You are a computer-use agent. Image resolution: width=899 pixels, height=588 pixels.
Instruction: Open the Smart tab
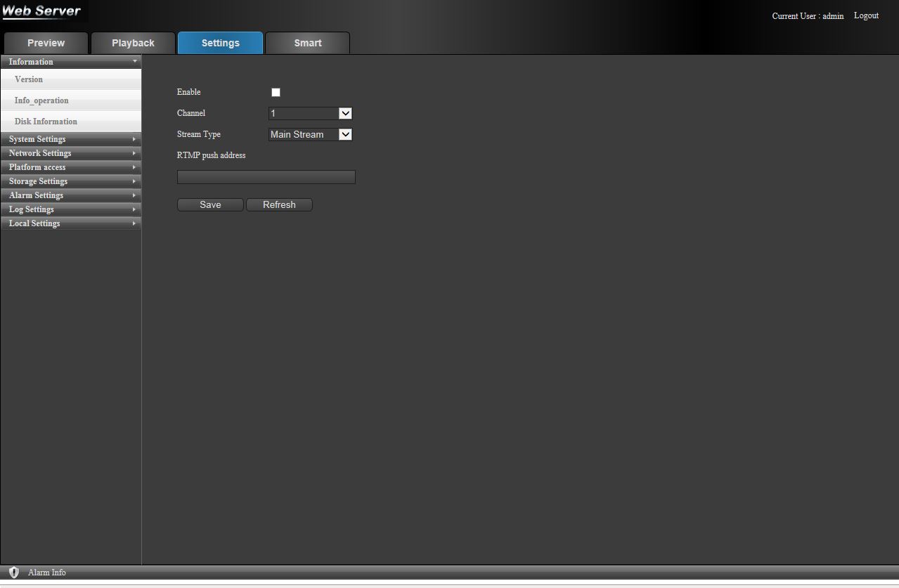(308, 43)
